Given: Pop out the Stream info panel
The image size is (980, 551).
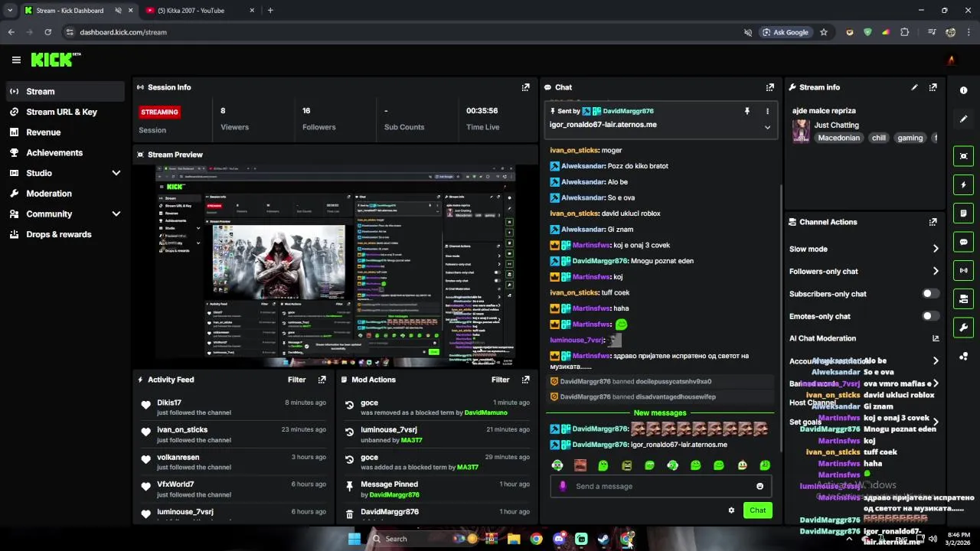Looking at the screenshot, I should (933, 87).
